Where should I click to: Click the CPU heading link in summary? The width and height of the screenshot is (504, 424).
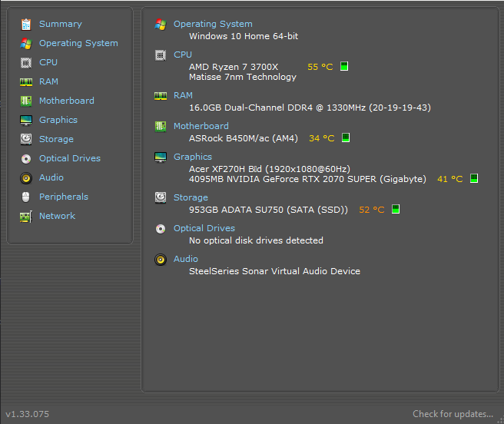click(183, 55)
